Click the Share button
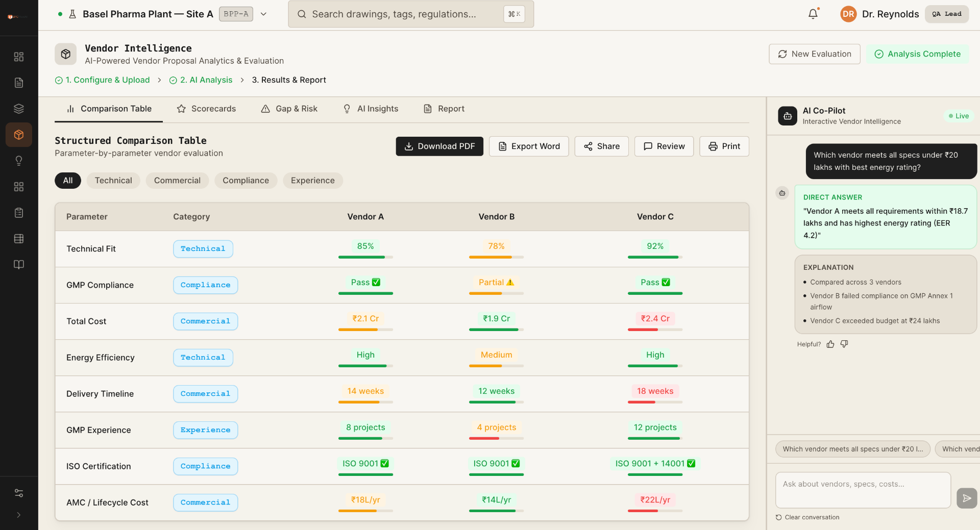Image resolution: width=980 pixels, height=530 pixels. tap(602, 146)
